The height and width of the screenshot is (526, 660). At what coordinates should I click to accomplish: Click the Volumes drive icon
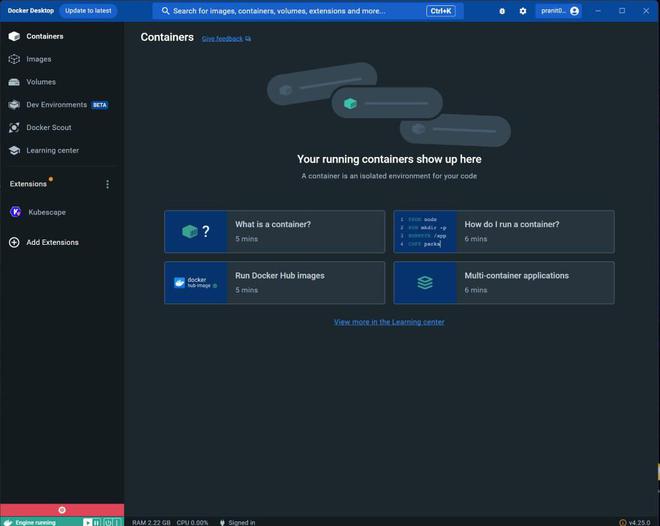(x=14, y=82)
